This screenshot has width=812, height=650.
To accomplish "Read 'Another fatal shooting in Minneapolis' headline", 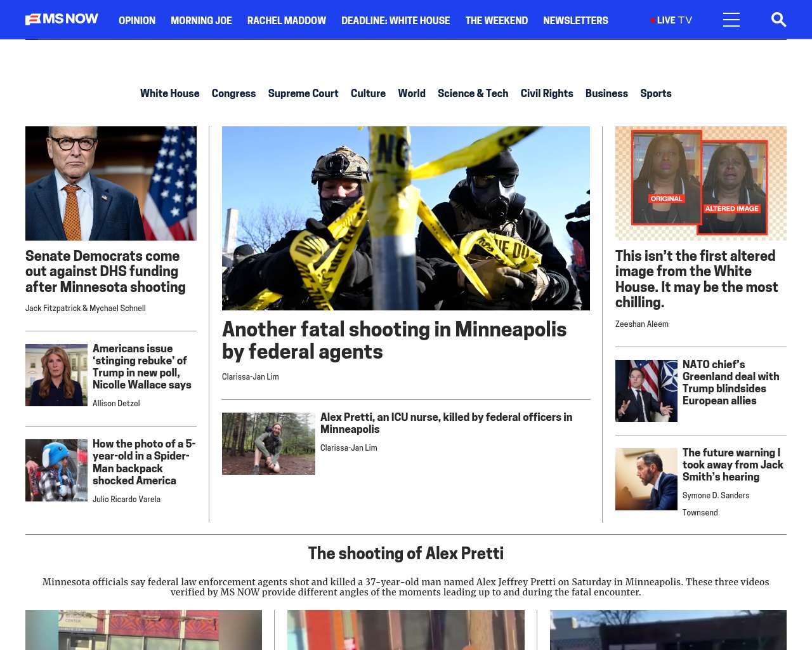I will tap(394, 340).
